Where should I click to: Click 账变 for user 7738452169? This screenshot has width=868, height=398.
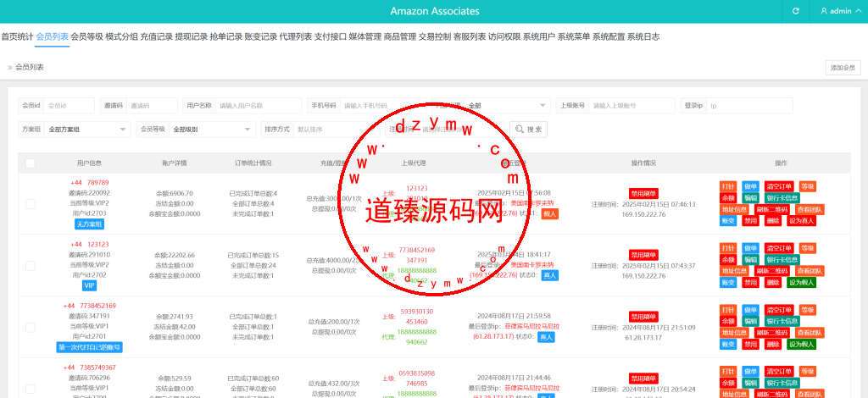pyautogui.click(x=728, y=345)
